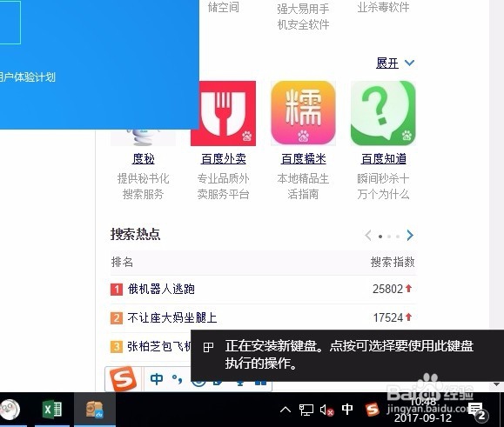This screenshot has width=504, height=427.
Task: Open the 百度糯米 app icon
Action: click(303, 113)
